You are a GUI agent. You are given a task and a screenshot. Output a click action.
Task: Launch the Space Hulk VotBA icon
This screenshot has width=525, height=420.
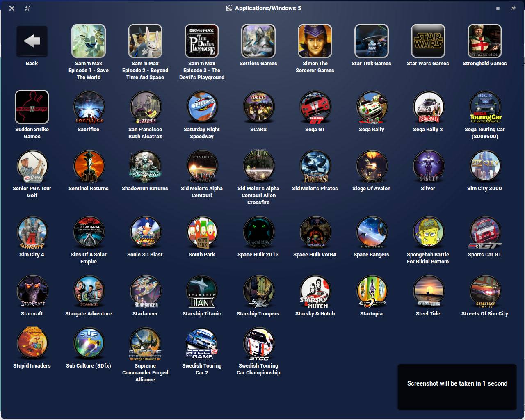[x=315, y=232]
